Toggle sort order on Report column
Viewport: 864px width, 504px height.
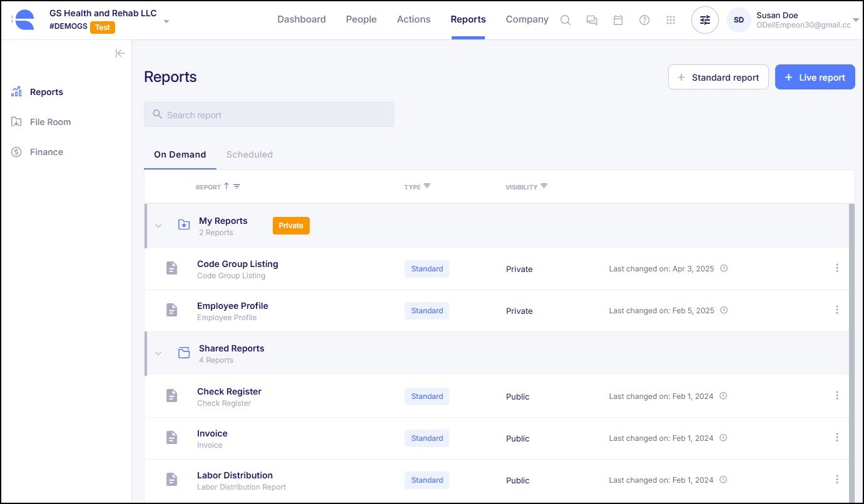[226, 186]
